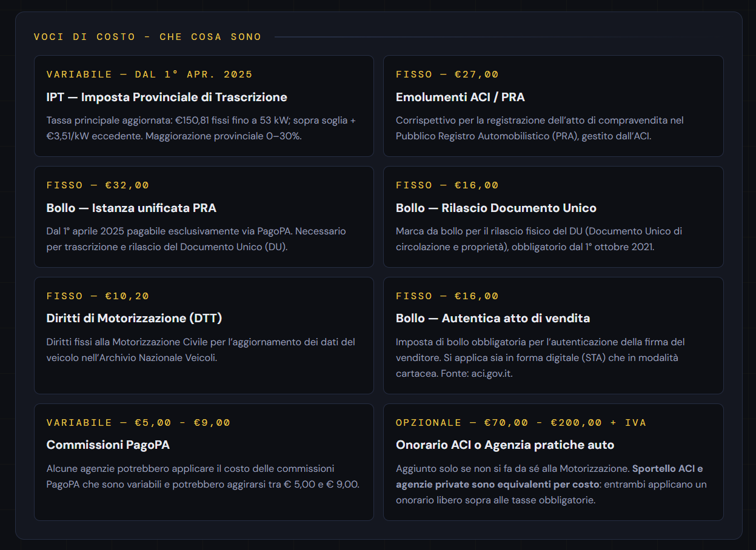
Task: Select the Bollo Autentica atto di vendita heading
Action: pyautogui.click(x=493, y=318)
